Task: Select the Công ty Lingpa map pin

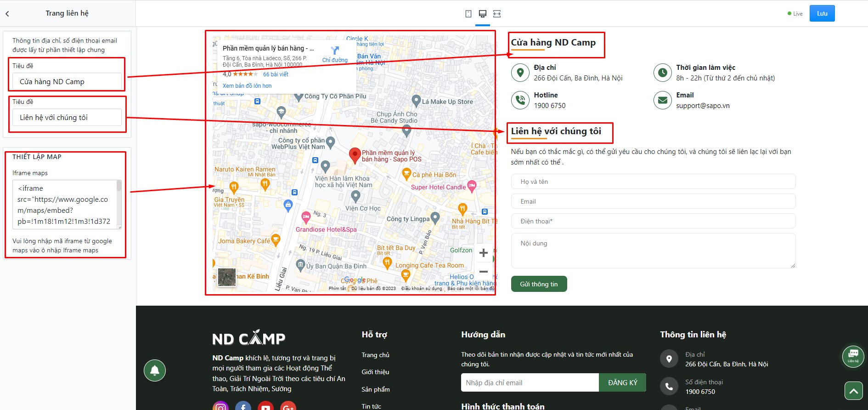Action: tap(435, 218)
